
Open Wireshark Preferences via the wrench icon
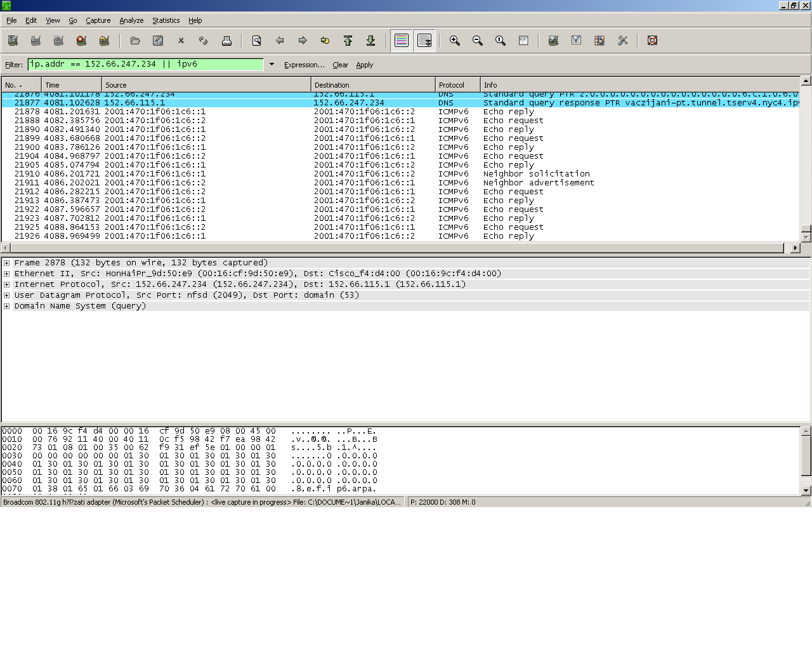(x=622, y=40)
